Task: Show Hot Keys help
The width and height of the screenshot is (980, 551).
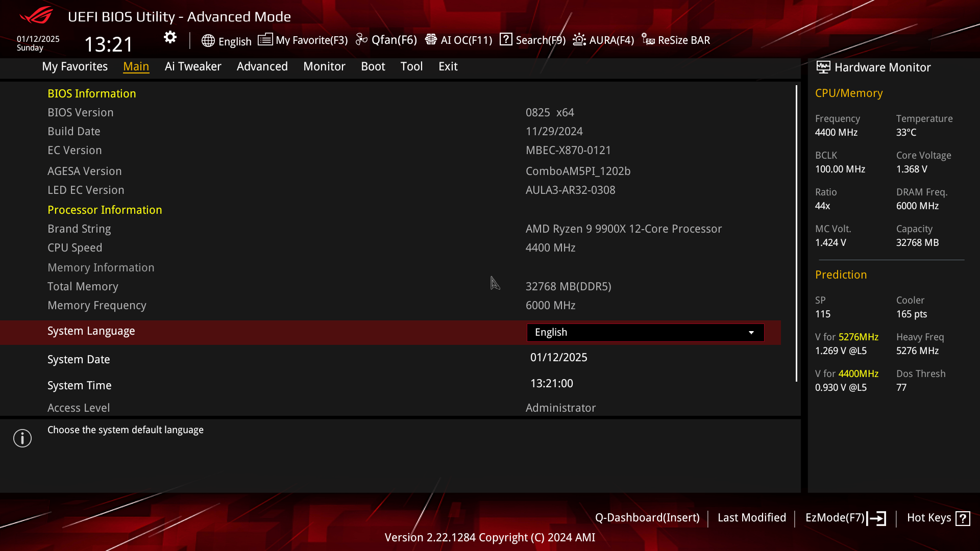Action: coord(938,518)
